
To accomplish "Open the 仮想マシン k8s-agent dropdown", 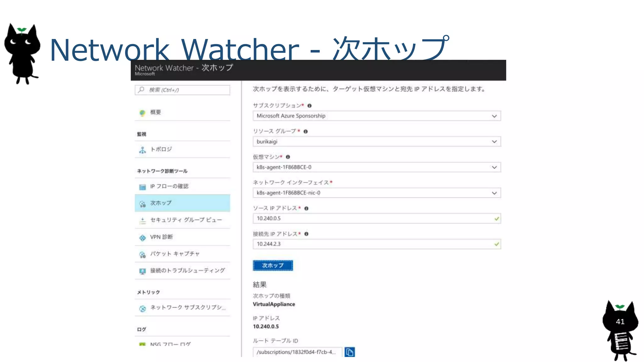I will click(x=377, y=167).
